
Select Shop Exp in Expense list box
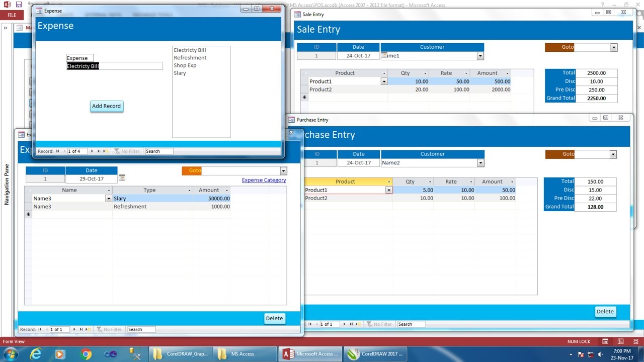pos(185,65)
